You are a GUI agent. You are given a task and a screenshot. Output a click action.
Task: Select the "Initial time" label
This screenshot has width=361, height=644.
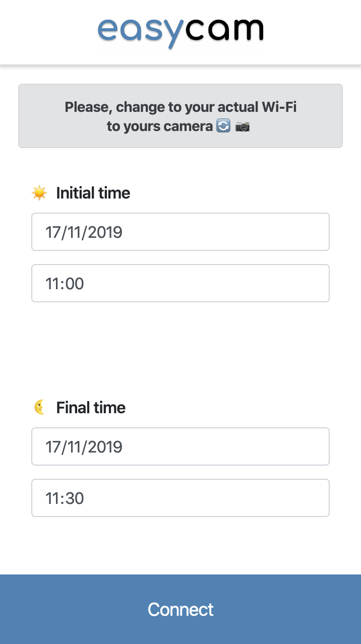click(x=93, y=193)
